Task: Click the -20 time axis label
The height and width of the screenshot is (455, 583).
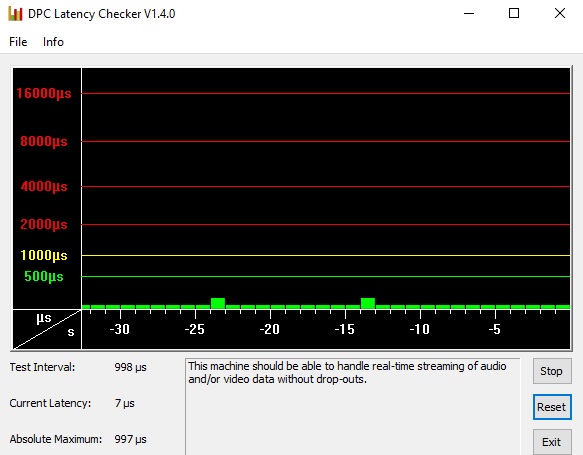Action: click(270, 329)
